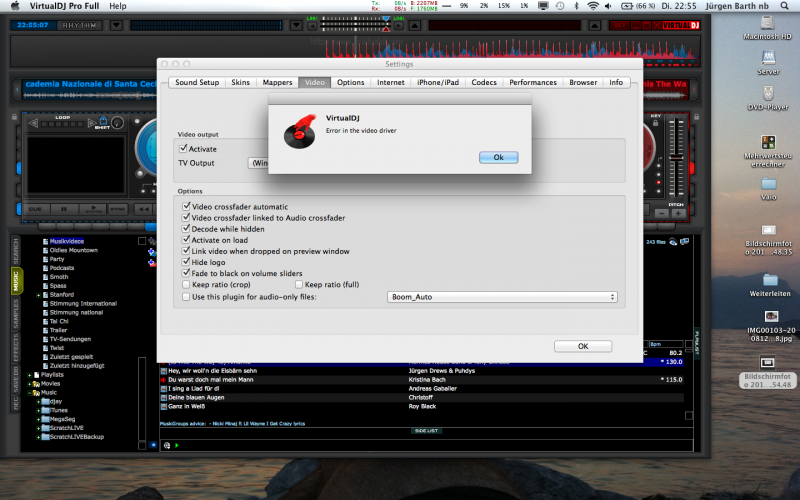Toggle Fade to black on volume sliders
Image resolution: width=800 pixels, height=500 pixels.
(186, 273)
